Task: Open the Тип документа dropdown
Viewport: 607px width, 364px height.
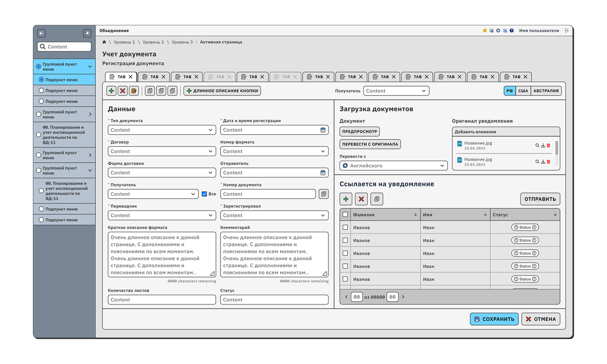Action: pyautogui.click(x=162, y=130)
